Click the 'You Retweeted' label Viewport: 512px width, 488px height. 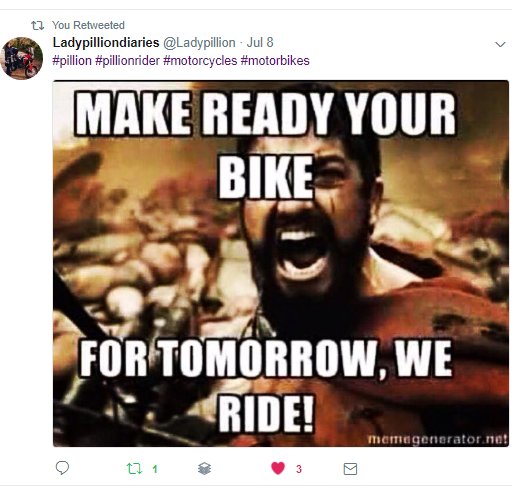coord(88,25)
